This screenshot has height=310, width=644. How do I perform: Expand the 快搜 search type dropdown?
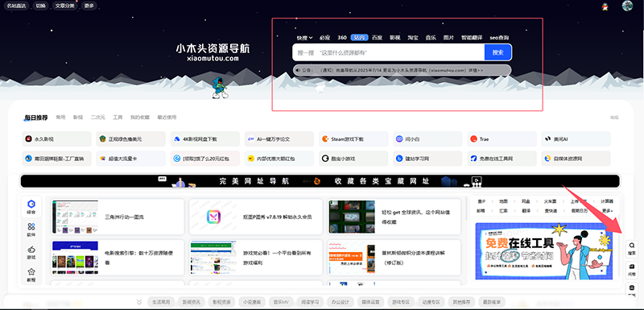point(305,38)
